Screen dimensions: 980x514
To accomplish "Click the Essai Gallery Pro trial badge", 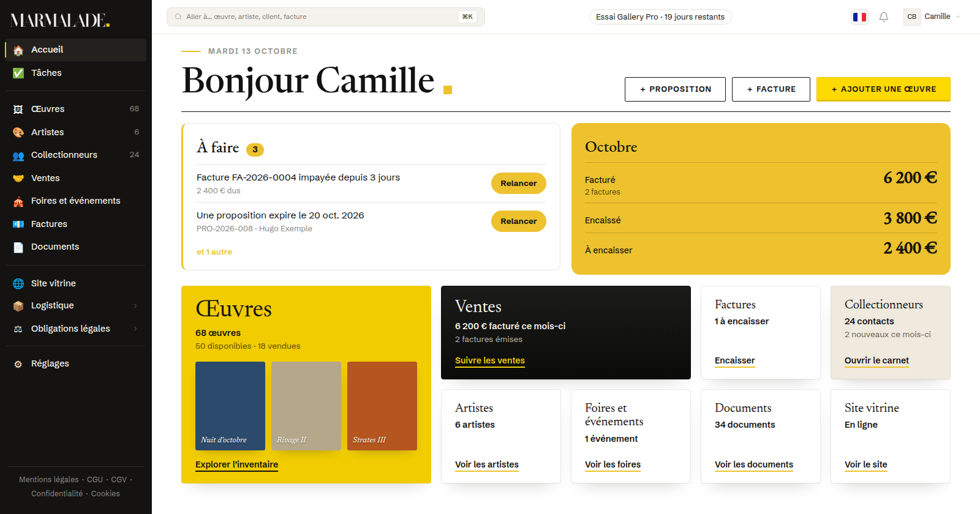I will click(660, 17).
